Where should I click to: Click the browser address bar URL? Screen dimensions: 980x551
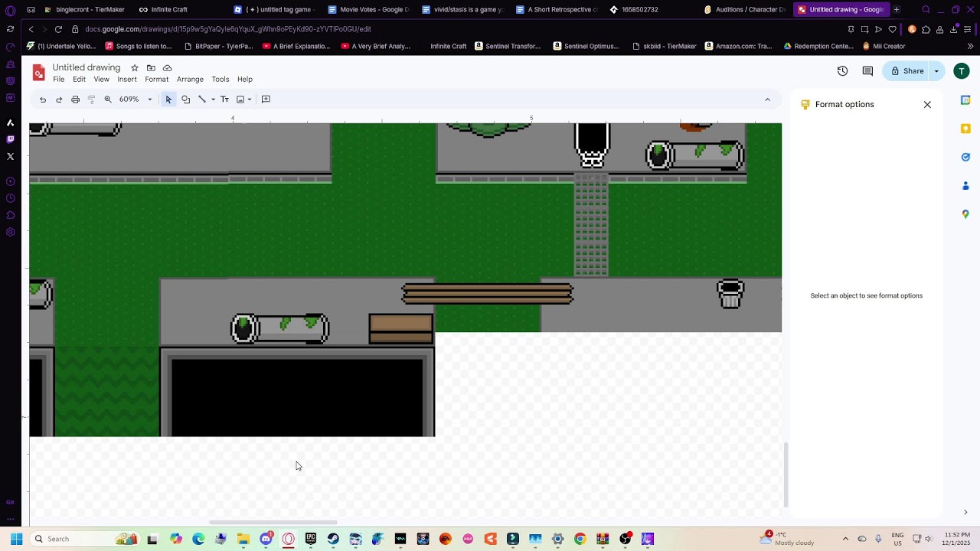[x=228, y=29]
